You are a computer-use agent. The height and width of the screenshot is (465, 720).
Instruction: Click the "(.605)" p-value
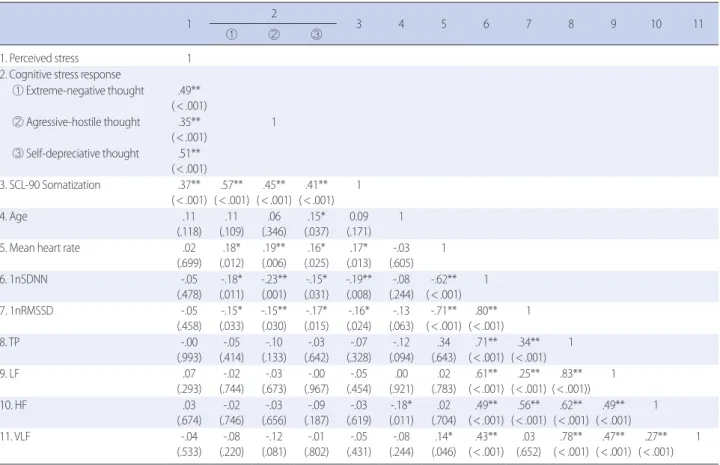(x=401, y=263)
